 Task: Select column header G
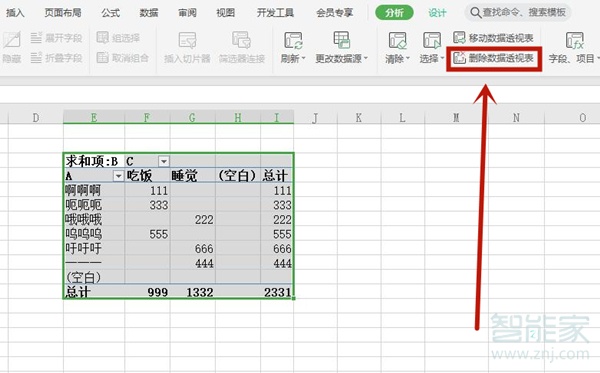tap(192, 117)
